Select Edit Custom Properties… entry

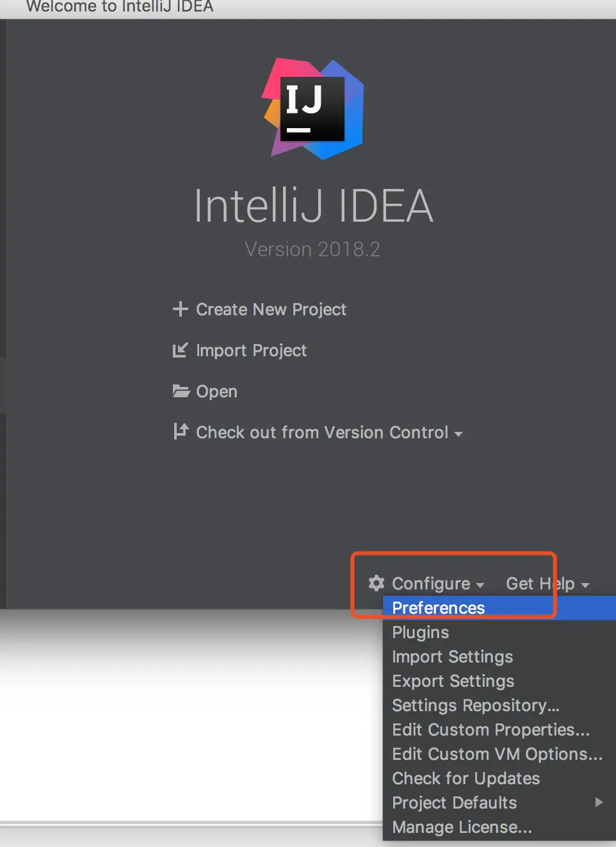click(x=490, y=730)
